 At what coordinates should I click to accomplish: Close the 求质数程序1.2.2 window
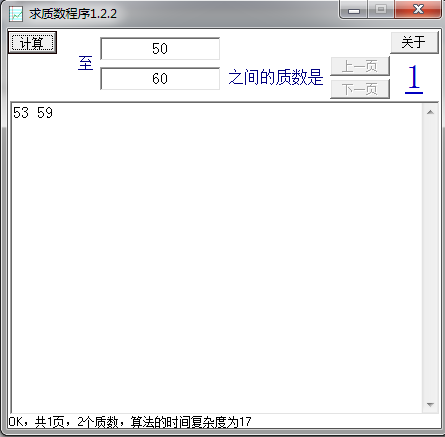coord(418,10)
